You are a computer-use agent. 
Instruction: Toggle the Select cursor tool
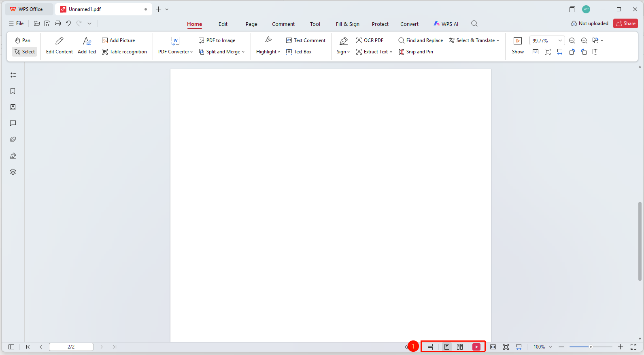pyautogui.click(x=25, y=52)
